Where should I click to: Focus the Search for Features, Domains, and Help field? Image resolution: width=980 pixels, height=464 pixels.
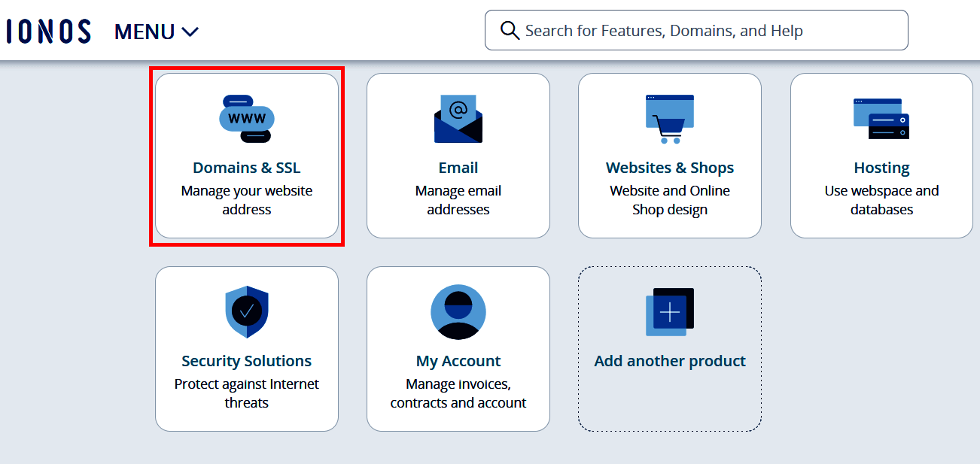click(x=696, y=30)
